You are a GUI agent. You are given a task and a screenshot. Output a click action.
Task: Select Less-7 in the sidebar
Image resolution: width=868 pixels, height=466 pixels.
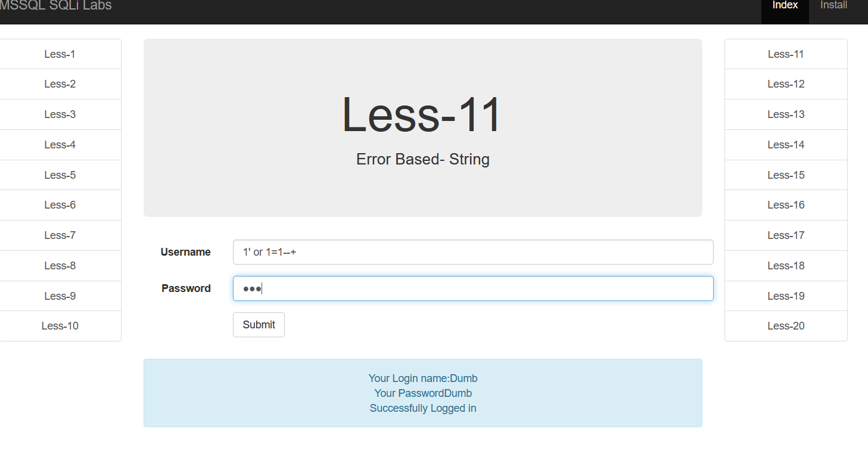tap(60, 235)
